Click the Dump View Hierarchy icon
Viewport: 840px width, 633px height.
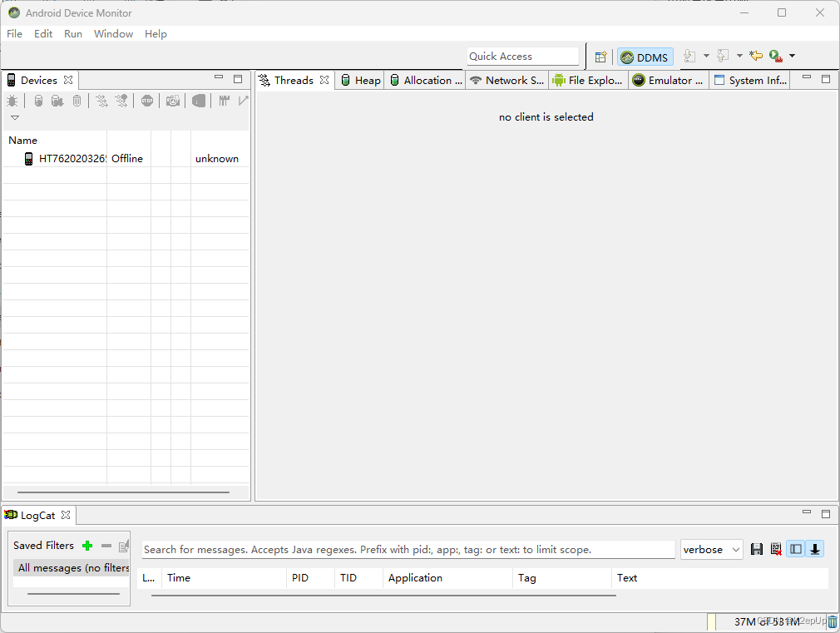pyautogui.click(x=199, y=101)
